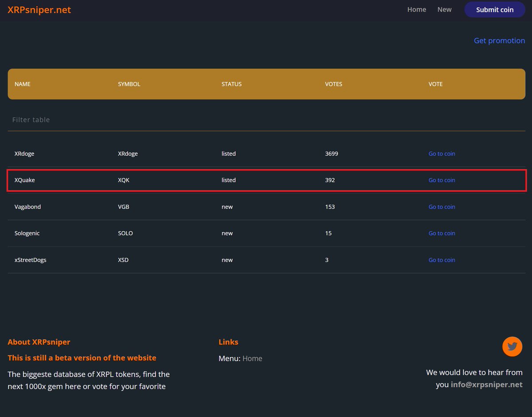The height and width of the screenshot is (417, 532).
Task: Click the new status of Vagabond
Action: click(x=227, y=207)
